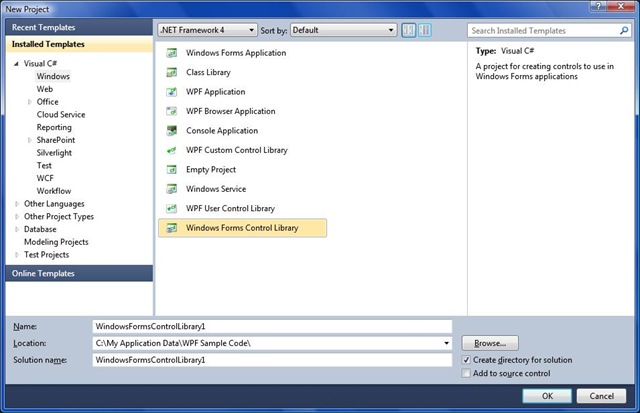Image resolution: width=640 pixels, height=413 pixels.
Task: Open the Location path dropdown arrow
Action: point(447,343)
